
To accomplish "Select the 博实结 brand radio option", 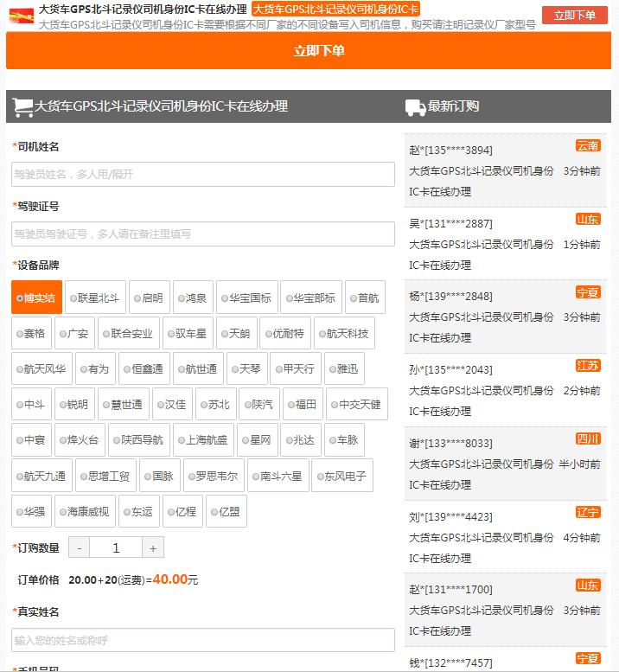I will (x=36, y=298).
